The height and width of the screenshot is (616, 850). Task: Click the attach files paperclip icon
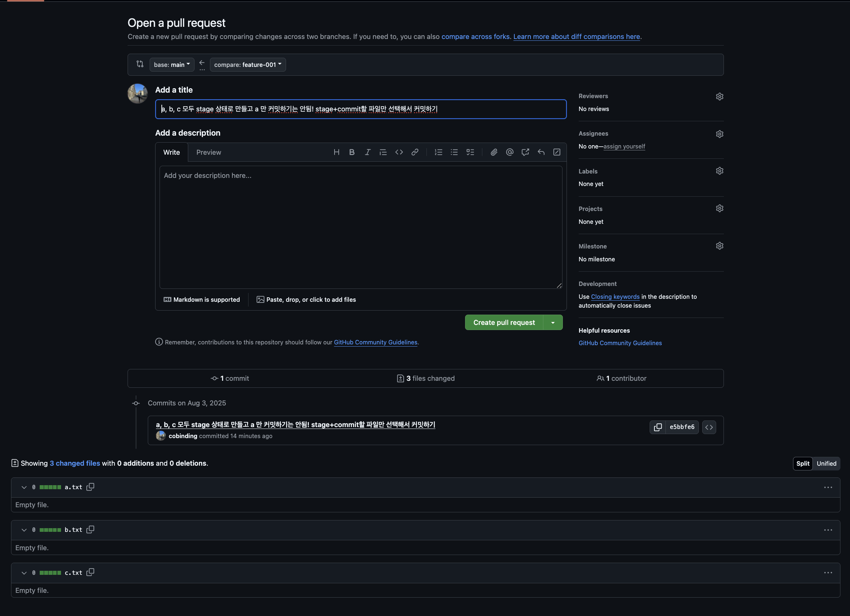coord(494,152)
